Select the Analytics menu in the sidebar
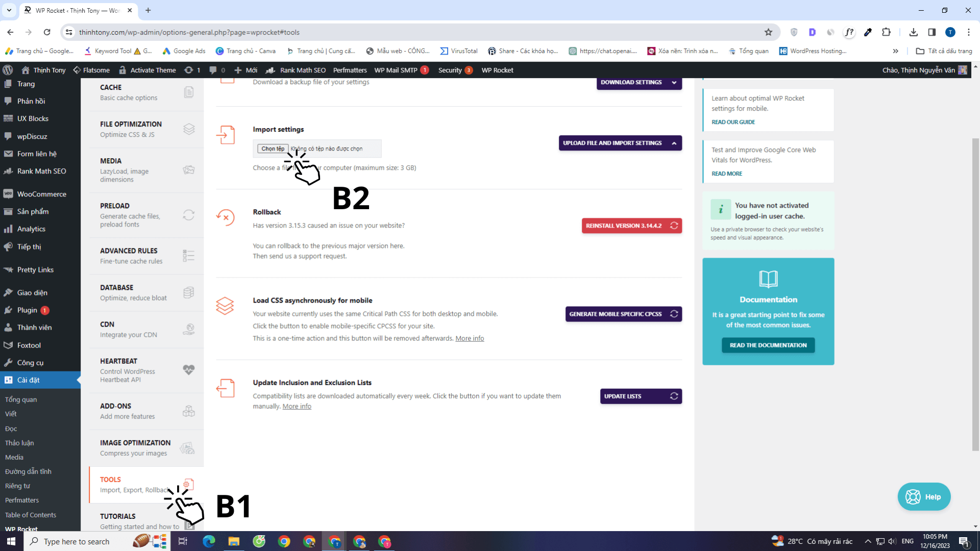 tap(31, 229)
